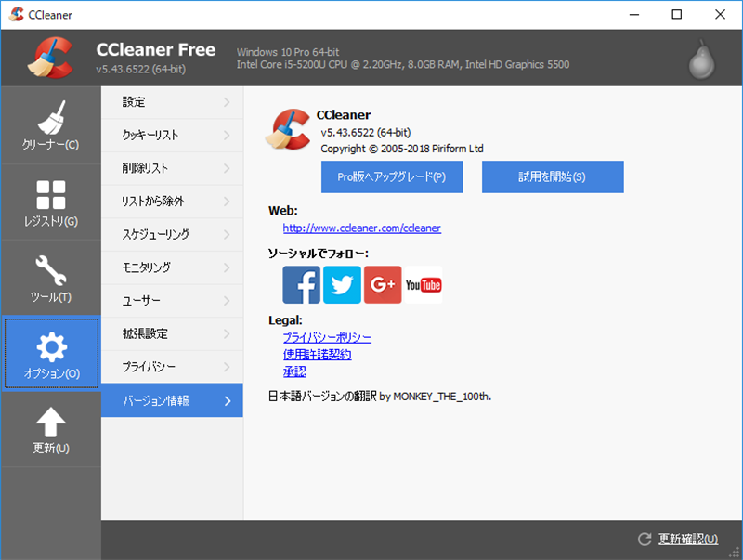Expand the スケジューリング settings entry
The image size is (743, 560).
[172, 234]
